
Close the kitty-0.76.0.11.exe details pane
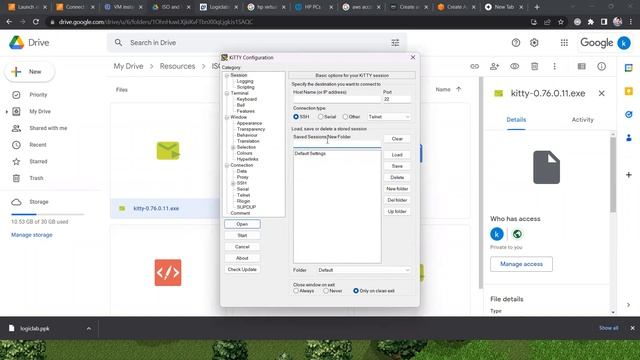coord(601,93)
